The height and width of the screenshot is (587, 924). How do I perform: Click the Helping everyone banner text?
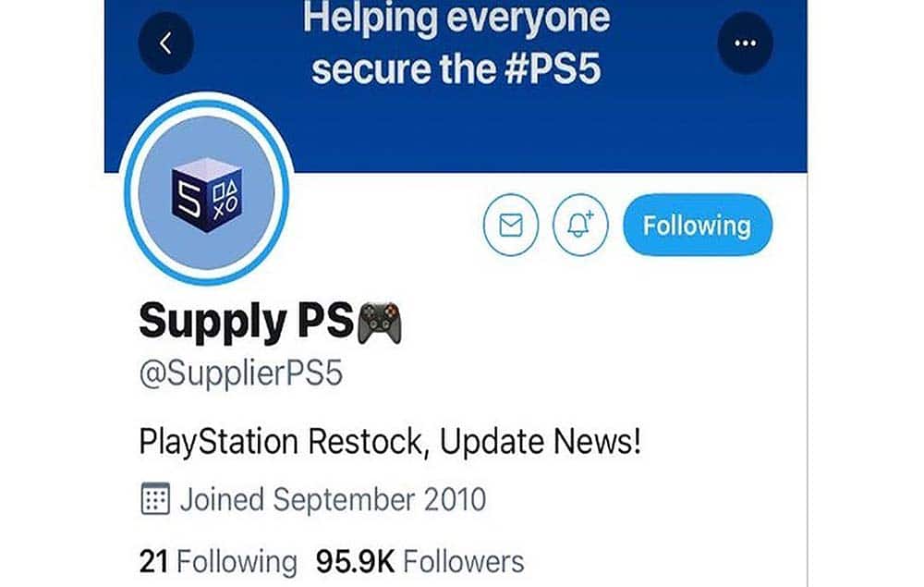[x=456, y=17]
